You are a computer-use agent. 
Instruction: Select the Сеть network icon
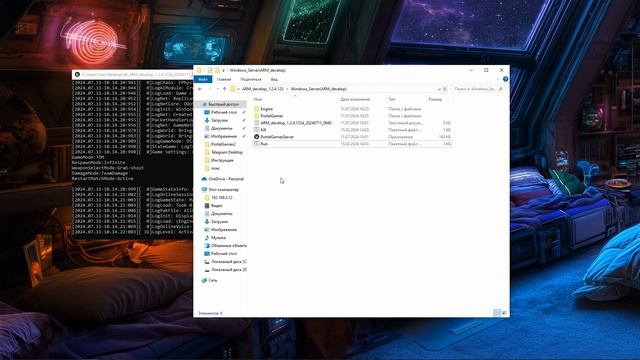[x=204, y=280]
